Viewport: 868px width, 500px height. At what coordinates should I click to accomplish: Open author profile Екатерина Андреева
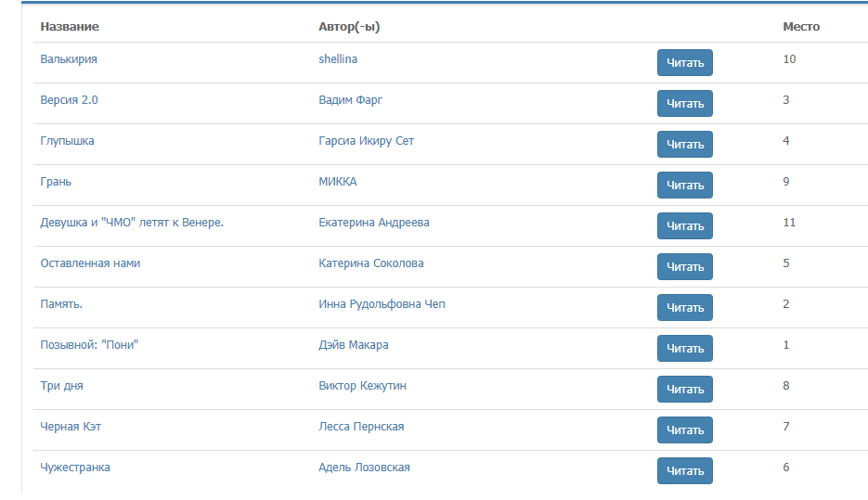[x=373, y=223]
